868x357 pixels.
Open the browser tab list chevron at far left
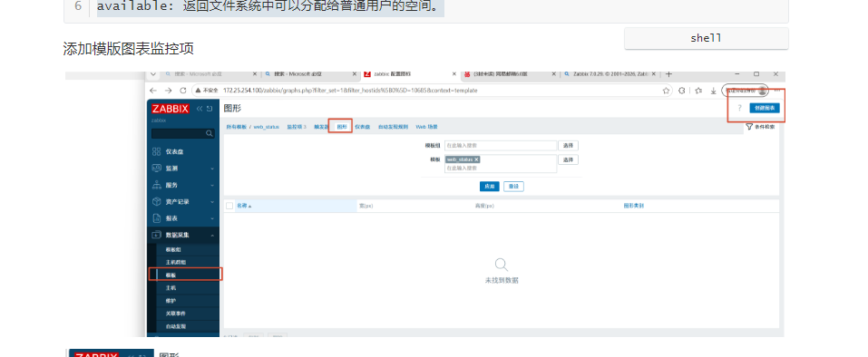[153, 74]
